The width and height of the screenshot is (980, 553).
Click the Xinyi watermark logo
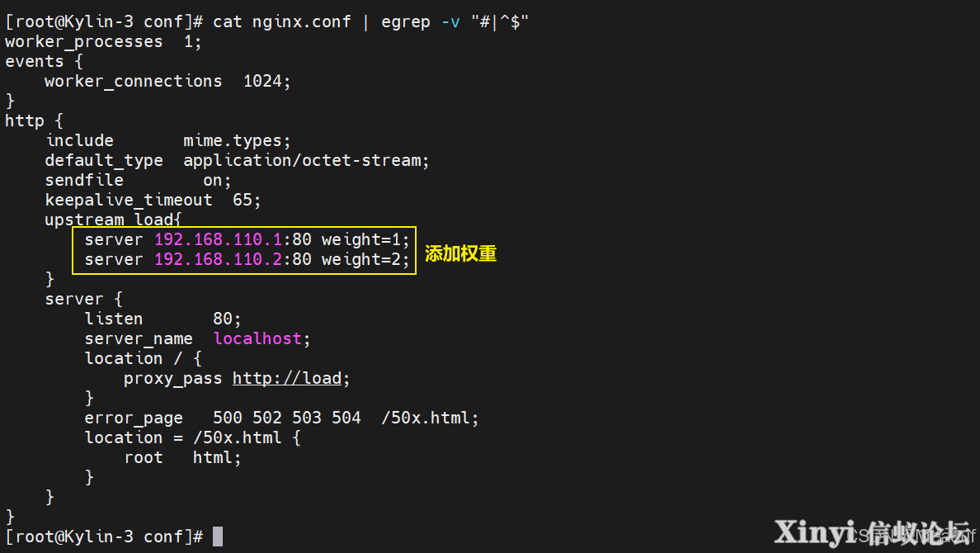coord(873,533)
